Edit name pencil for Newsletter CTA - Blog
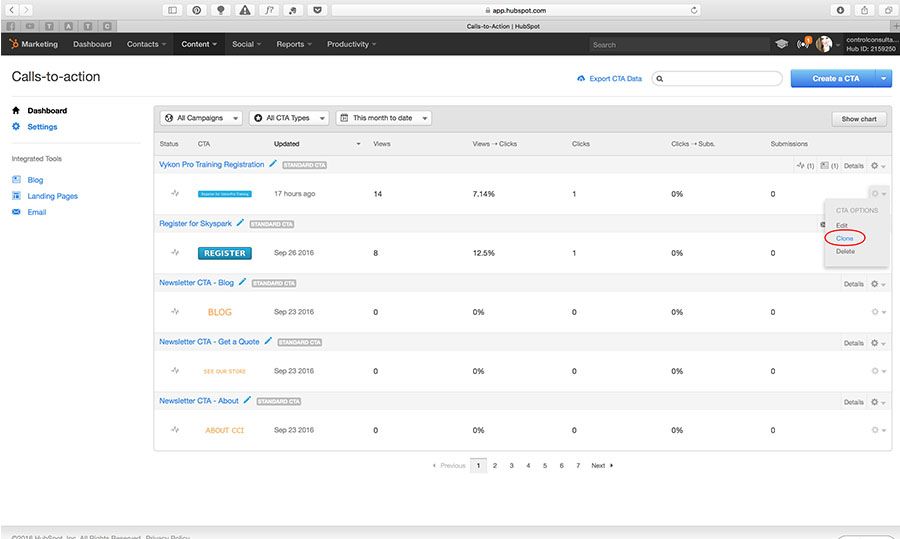This screenshot has width=900, height=539. pos(242,282)
